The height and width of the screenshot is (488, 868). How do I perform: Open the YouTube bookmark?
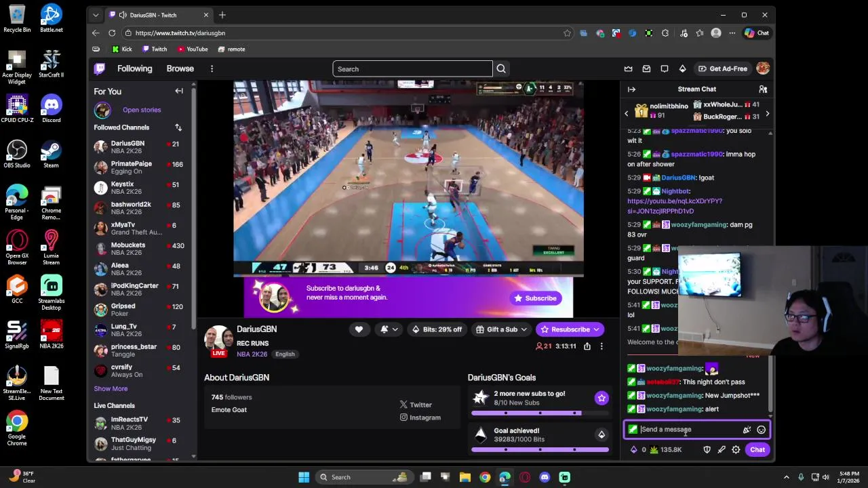[x=193, y=49]
